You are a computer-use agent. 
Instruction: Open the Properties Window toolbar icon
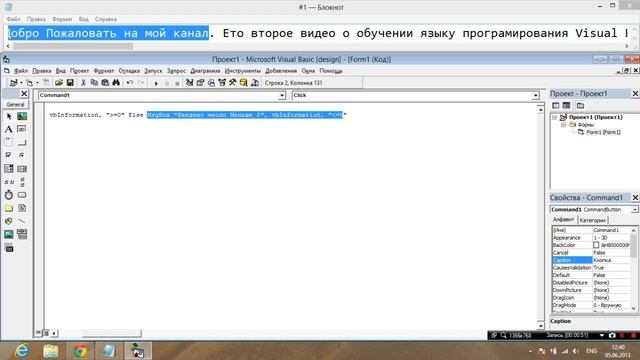[x=200, y=83]
